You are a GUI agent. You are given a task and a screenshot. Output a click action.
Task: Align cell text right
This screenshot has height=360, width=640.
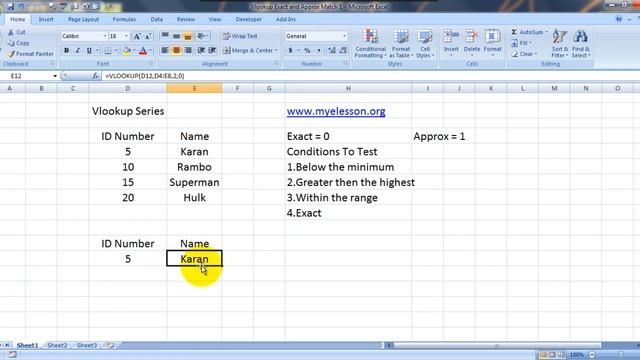click(188, 51)
